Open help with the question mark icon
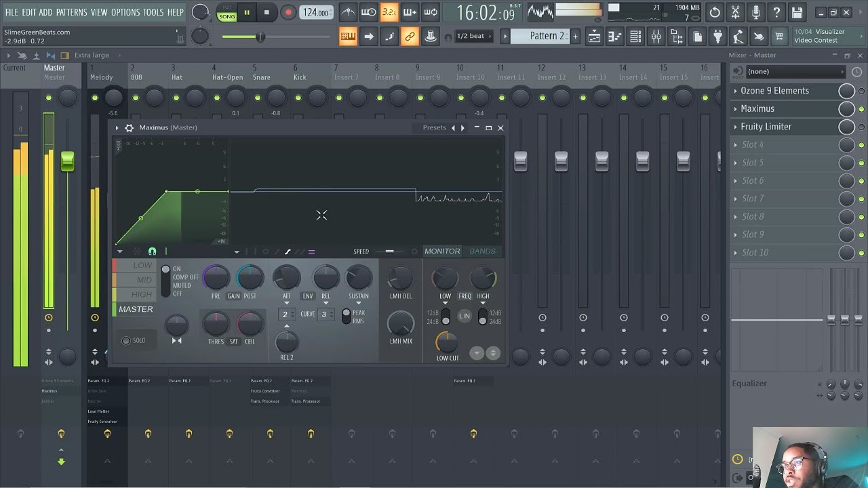The image size is (868, 488). [776, 12]
